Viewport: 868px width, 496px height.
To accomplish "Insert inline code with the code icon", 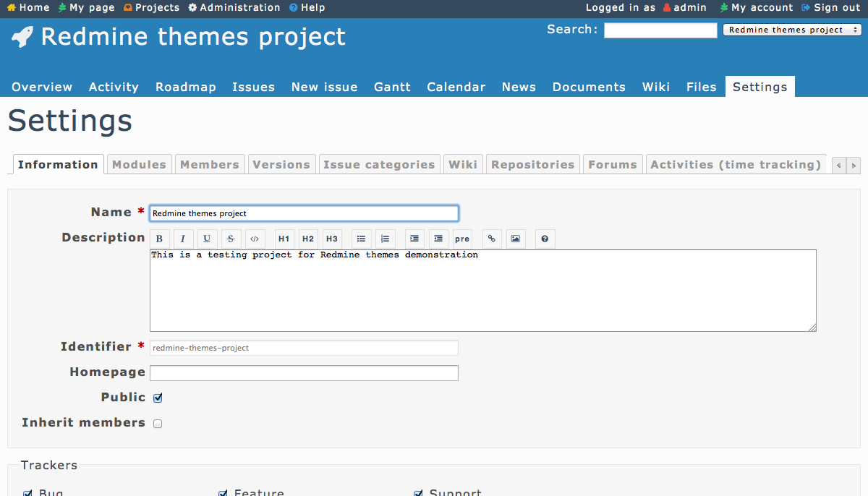I will coord(255,239).
